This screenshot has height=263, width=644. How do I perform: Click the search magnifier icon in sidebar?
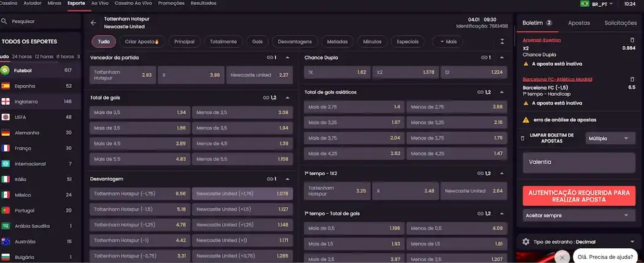click(x=4, y=21)
